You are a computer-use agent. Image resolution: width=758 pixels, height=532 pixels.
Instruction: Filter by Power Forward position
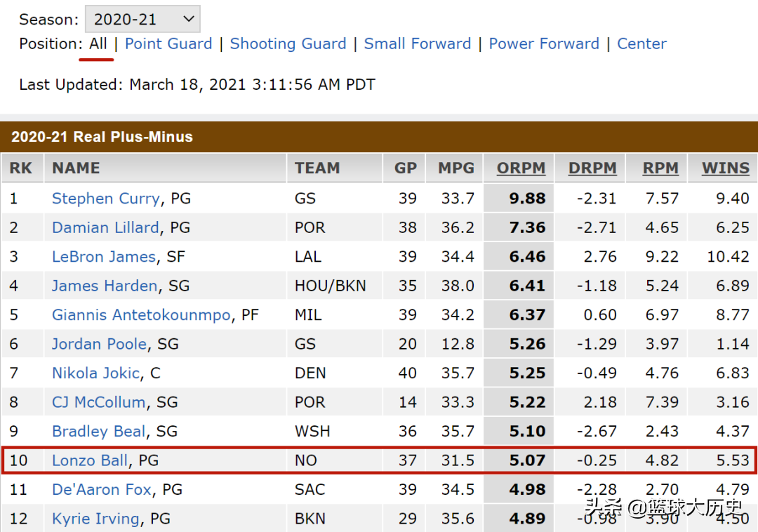[544, 44]
